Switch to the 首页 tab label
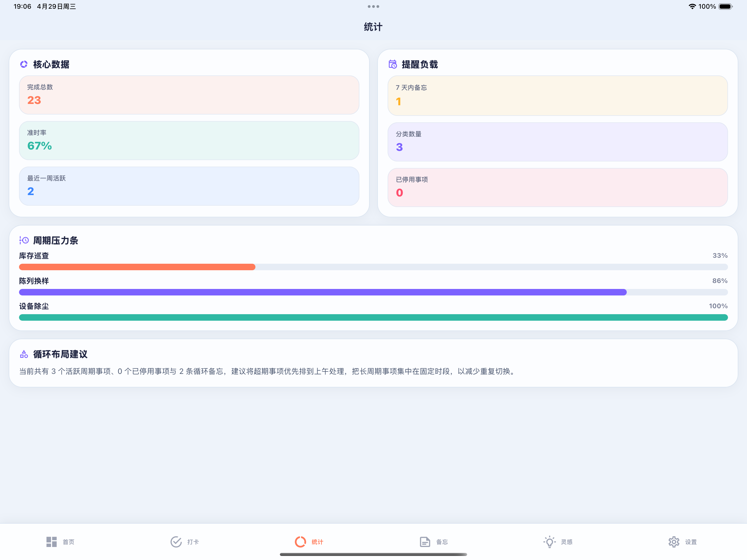The height and width of the screenshot is (560, 747). click(x=69, y=542)
